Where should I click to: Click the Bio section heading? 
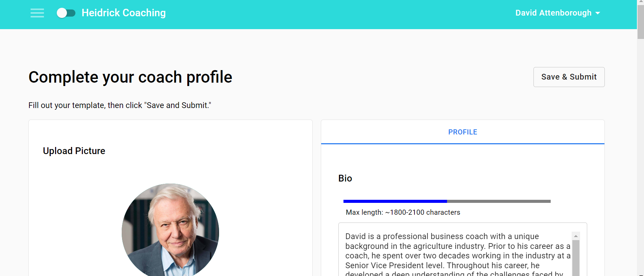point(345,178)
